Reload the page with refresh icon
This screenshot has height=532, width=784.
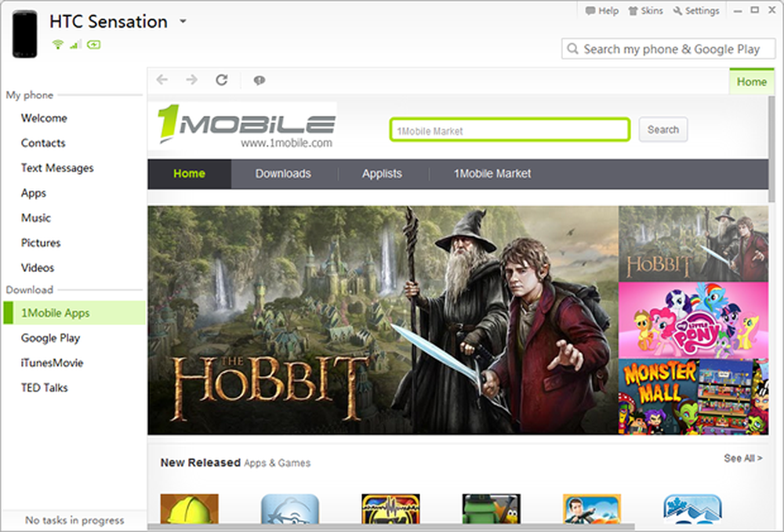(x=222, y=80)
